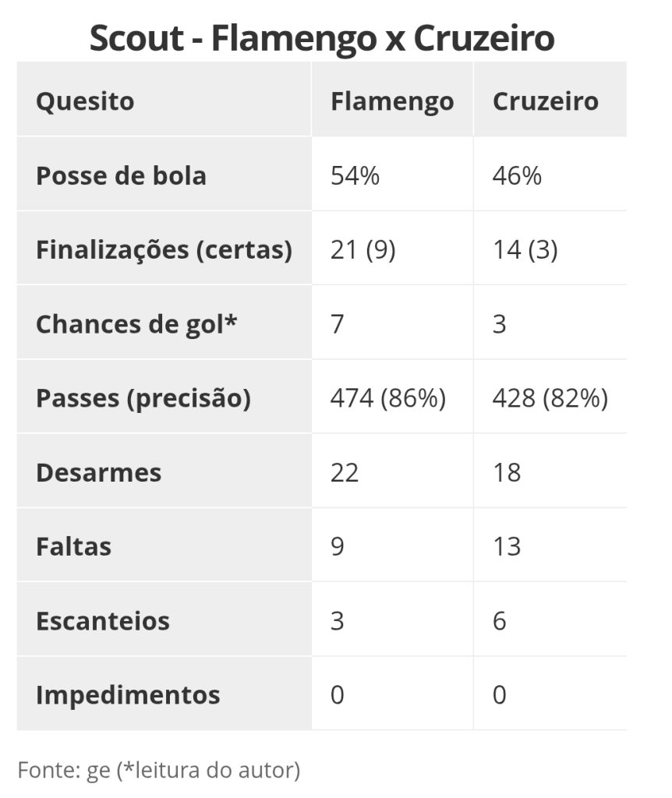Screen dimensions: 672x798
Task: Click the title Scout - Flamengo x Cruzeiro
Action: pyautogui.click(x=322, y=39)
